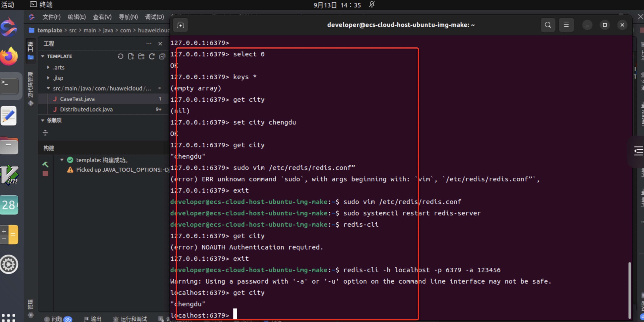Click the New File icon in TEMPLATE header
Screen dimensions: 644x322
(131, 56)
